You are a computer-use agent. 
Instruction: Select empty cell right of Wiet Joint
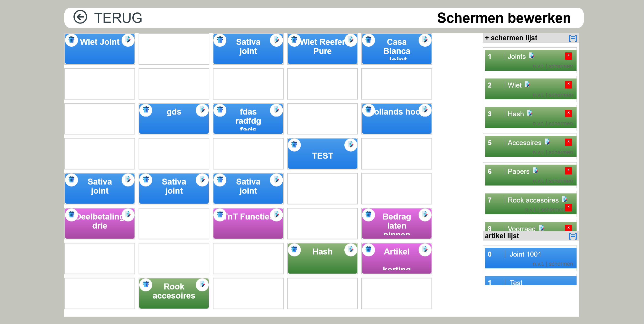(x=174, y=49)
